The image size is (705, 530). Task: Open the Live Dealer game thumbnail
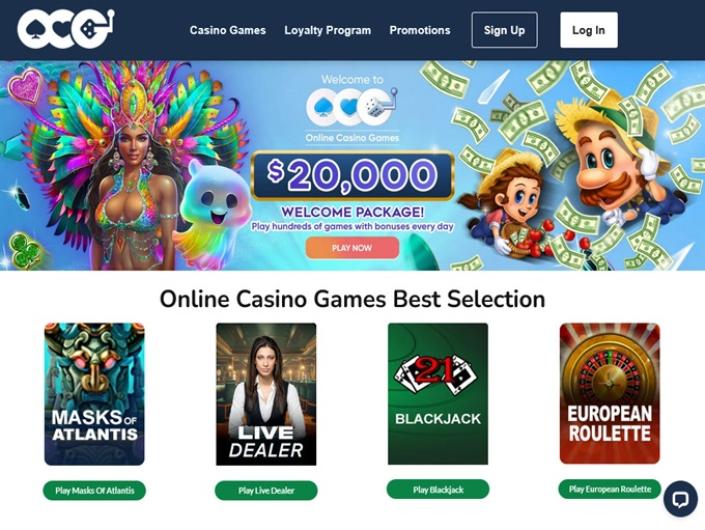tap(266, 394)
